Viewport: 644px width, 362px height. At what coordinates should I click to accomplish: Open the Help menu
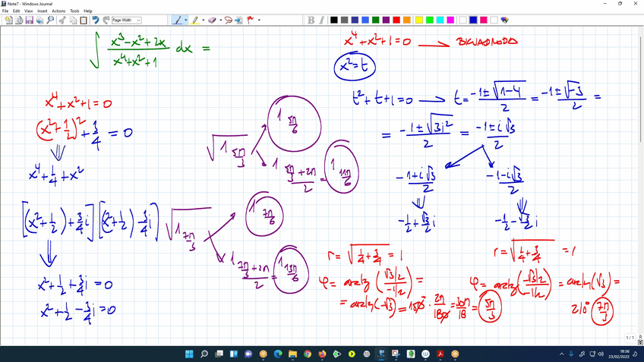[88, 11]
